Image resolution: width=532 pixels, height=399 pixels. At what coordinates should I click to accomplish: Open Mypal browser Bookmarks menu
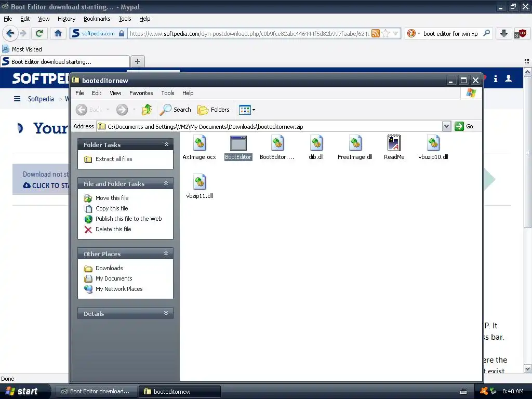[97, 19]
